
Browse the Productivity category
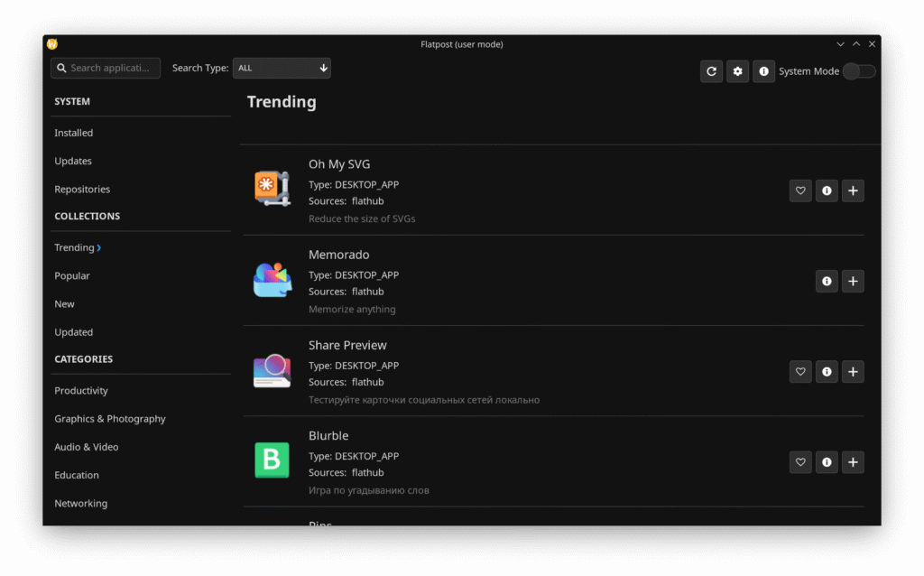tap(80, 391)
